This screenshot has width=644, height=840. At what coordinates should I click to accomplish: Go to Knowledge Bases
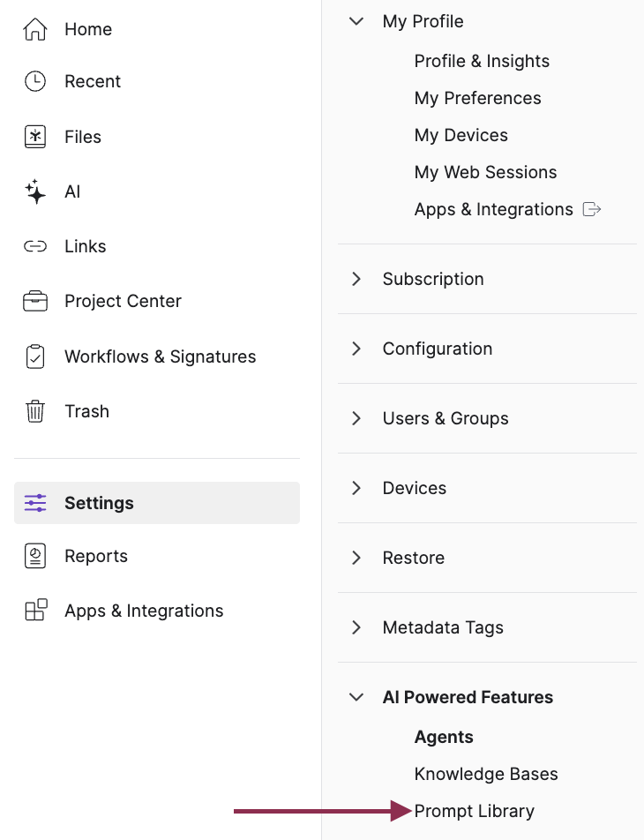click(486, 774)
